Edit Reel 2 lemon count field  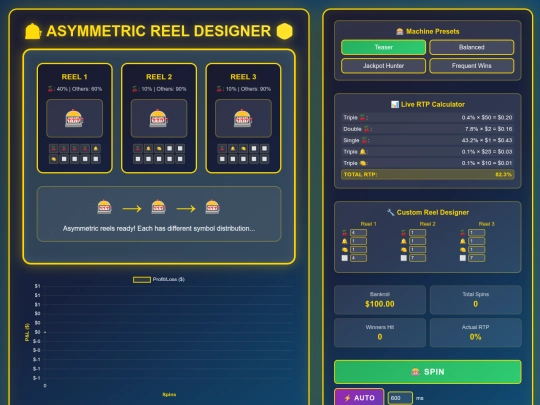pyautogui.click(x=417, y=249)
